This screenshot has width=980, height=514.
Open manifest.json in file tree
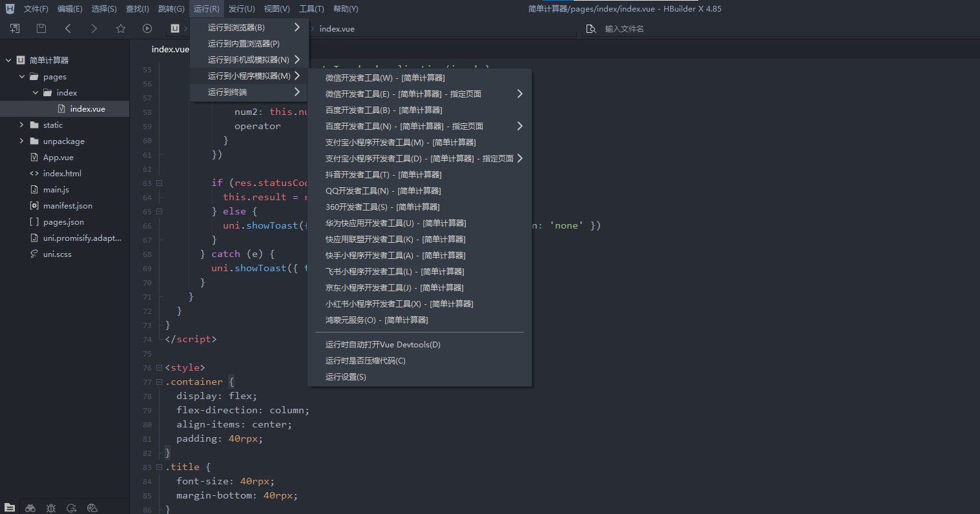coord(67,206)
